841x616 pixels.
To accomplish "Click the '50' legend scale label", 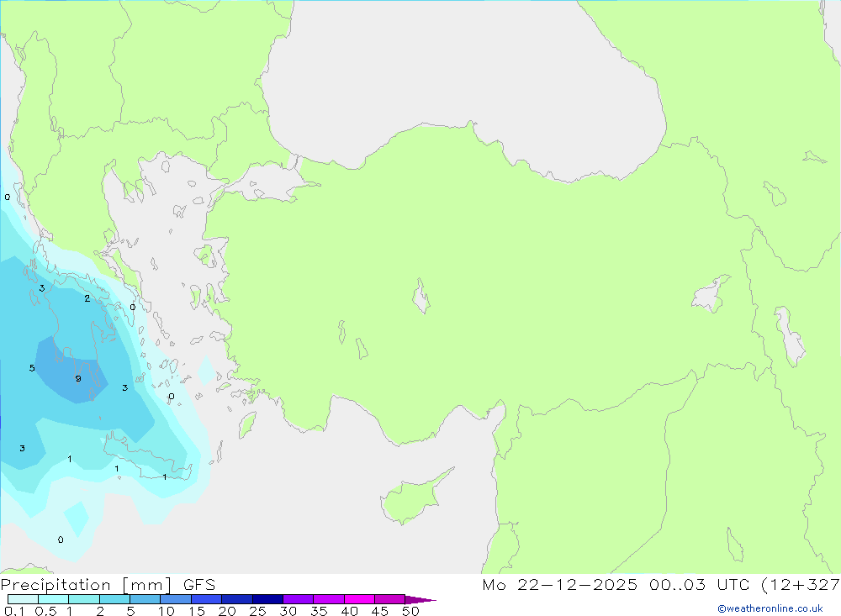I will [410, 611].
